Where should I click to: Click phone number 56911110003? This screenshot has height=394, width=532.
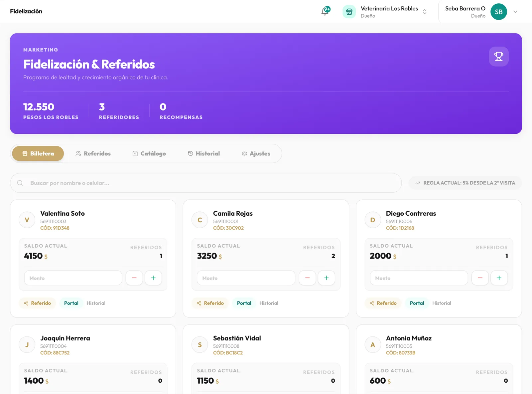click(x=53, y=222)
